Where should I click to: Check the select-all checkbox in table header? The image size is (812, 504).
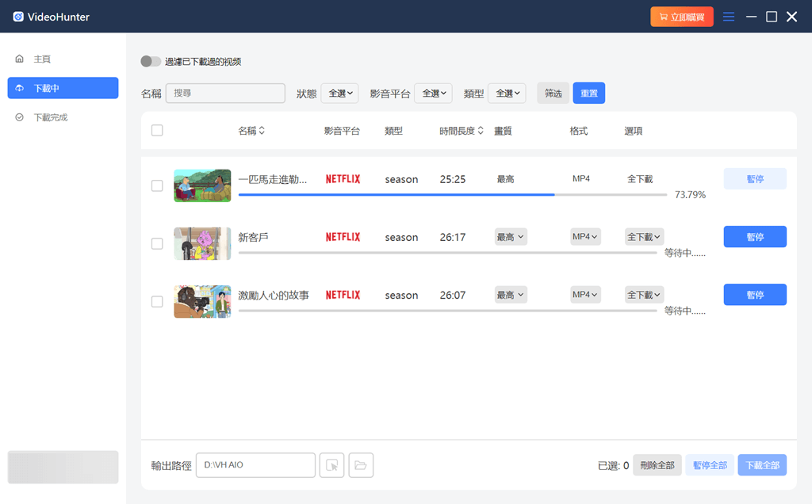(157, 130)
